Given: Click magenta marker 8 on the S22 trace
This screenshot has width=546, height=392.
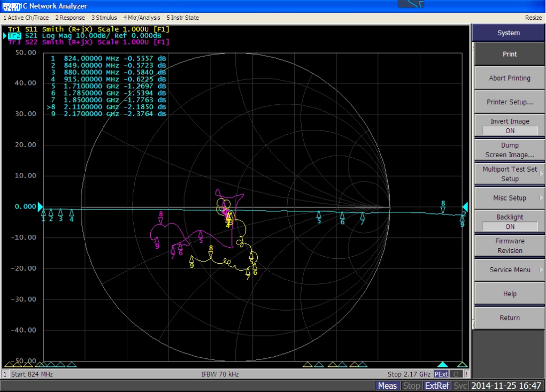Looking at the screenshot, I should 160,218.
